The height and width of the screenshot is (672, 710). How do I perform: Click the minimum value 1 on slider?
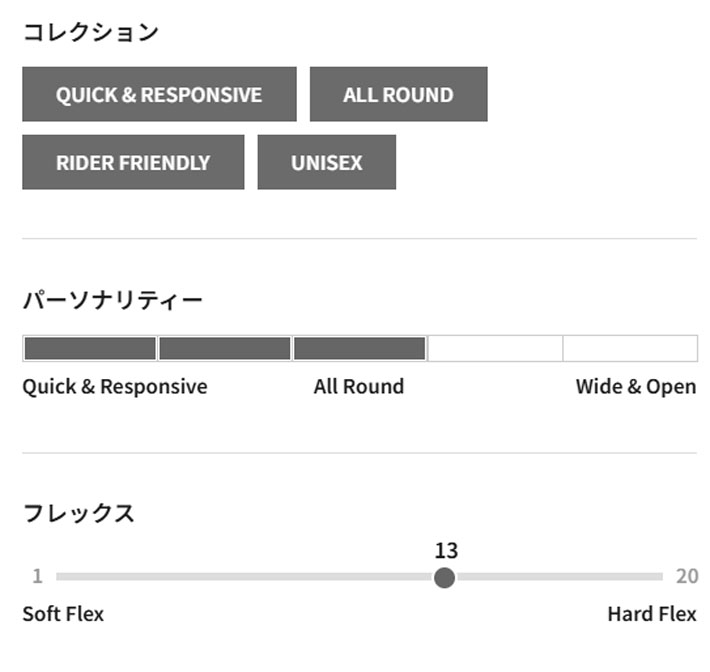(37, 576)
